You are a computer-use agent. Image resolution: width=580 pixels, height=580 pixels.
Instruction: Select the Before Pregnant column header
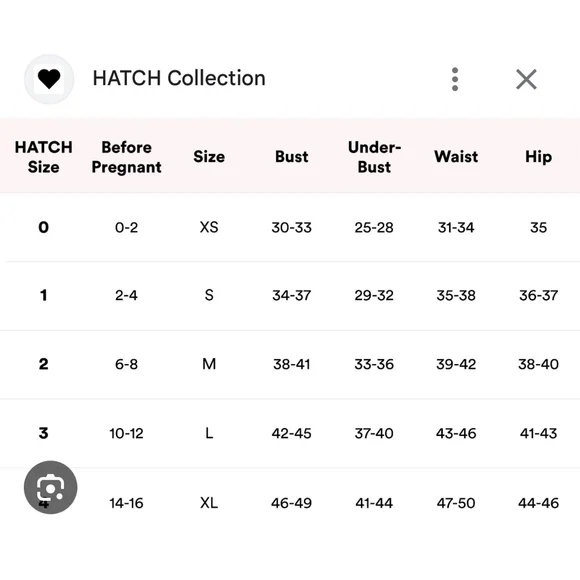(127, 157)
